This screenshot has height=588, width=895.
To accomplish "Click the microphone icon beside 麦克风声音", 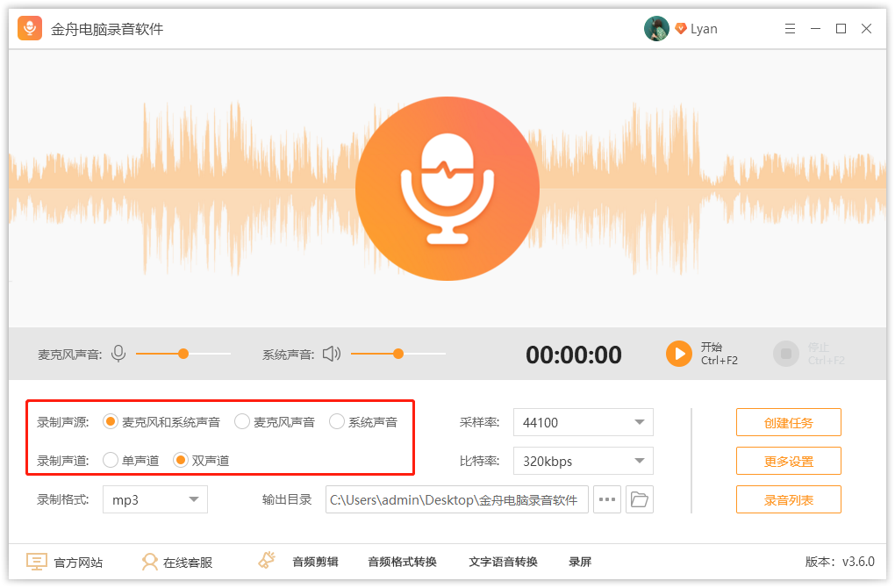I will coord(118,354).
